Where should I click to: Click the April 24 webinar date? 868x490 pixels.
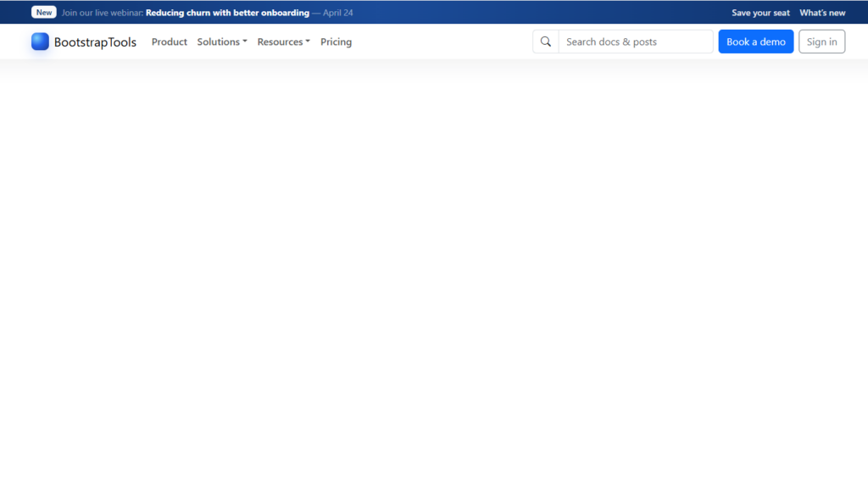(x=338, y=13)
